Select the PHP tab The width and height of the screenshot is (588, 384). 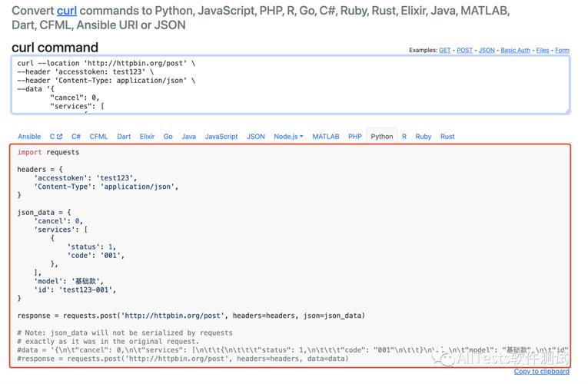[x=354, y=137]
